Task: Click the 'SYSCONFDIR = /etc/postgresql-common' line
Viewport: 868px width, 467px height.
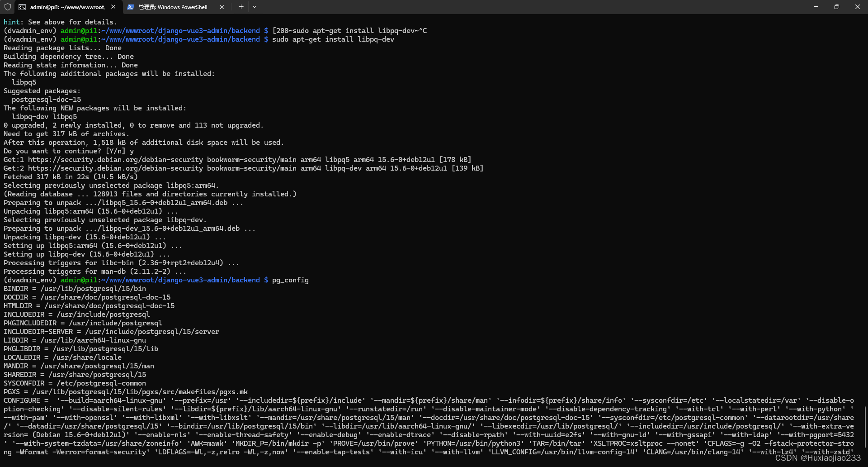Action: [x=75, y=383]
